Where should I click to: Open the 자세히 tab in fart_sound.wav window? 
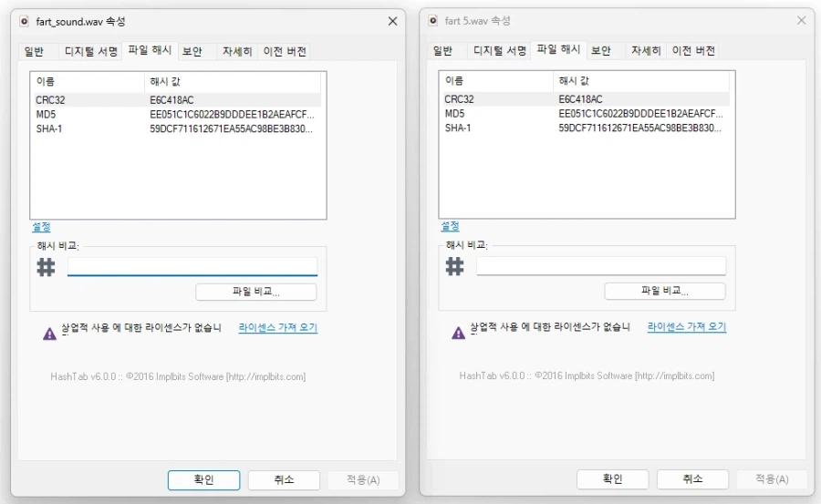click(237, 51)
